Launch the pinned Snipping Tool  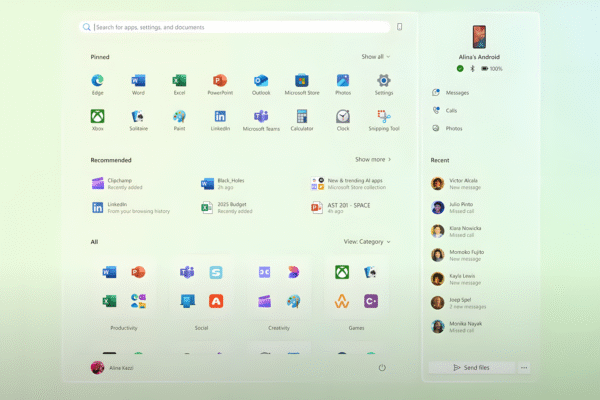point(384,120)
